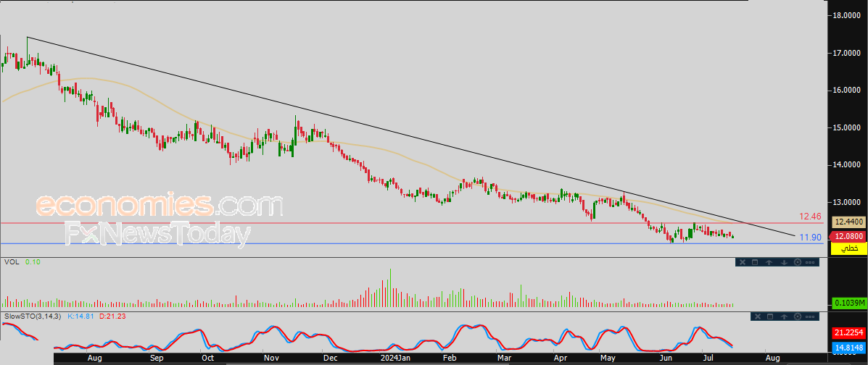
Task: Close the SlowSTO indicator panel
Action: (758, 316)
